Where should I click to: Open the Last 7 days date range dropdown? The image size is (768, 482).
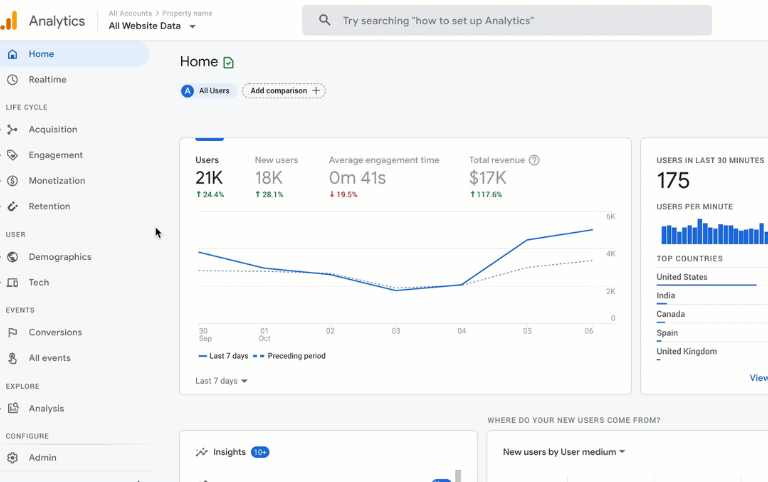(221, 381)
